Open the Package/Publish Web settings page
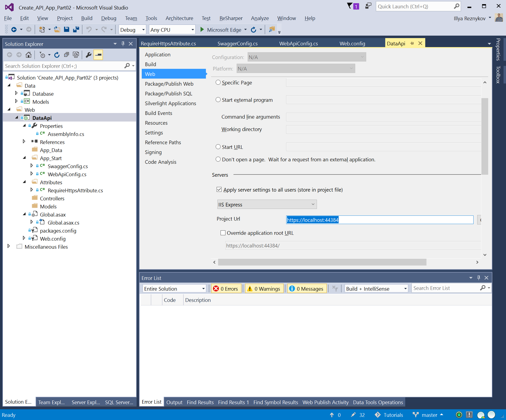 (x=169, y=84)
